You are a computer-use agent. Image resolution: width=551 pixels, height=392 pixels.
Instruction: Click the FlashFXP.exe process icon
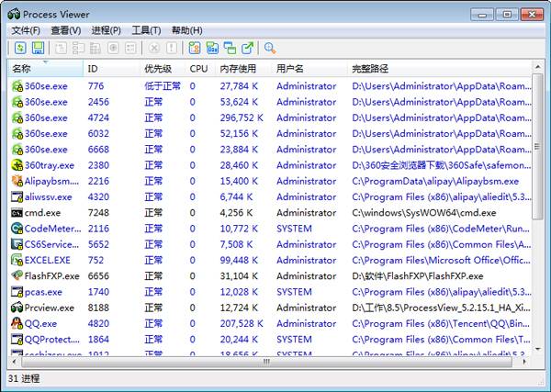[x=17, y=275]
